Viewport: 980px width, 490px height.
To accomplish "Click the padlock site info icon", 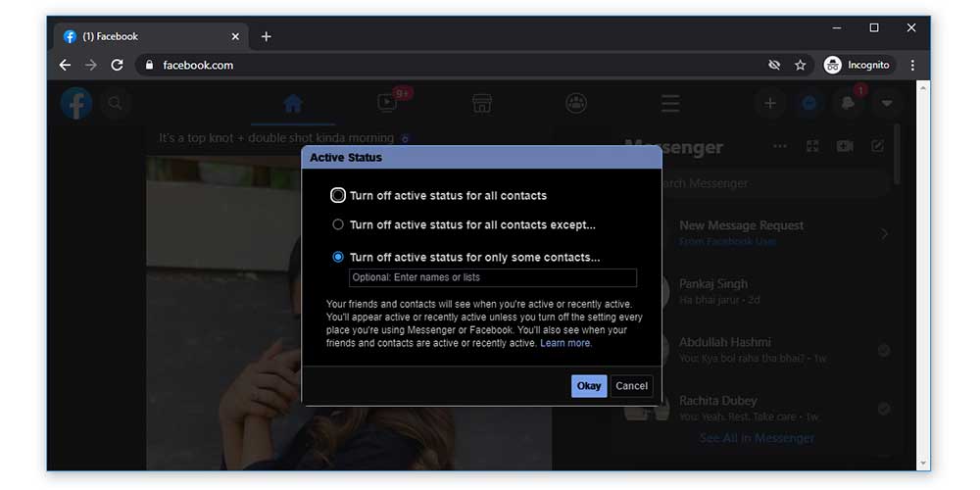I will tap(149, 65).
